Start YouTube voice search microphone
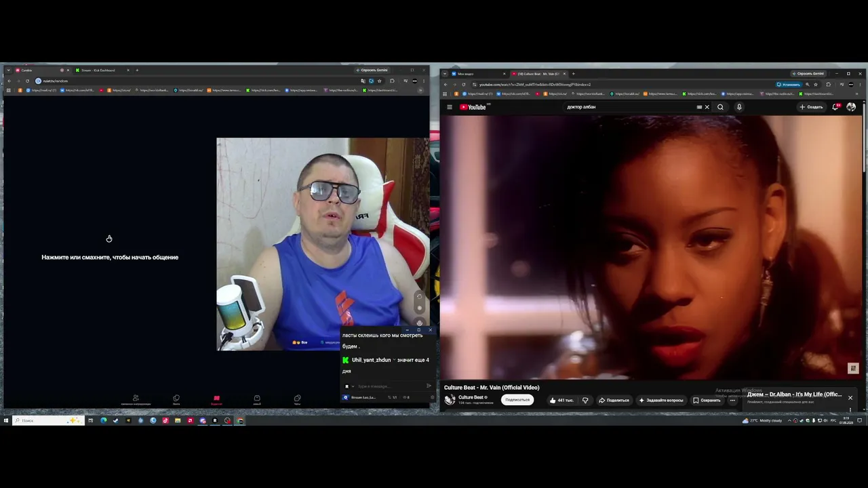Image resolution: width=868 pixels, height=488 pixels. (x=739, y=107)
